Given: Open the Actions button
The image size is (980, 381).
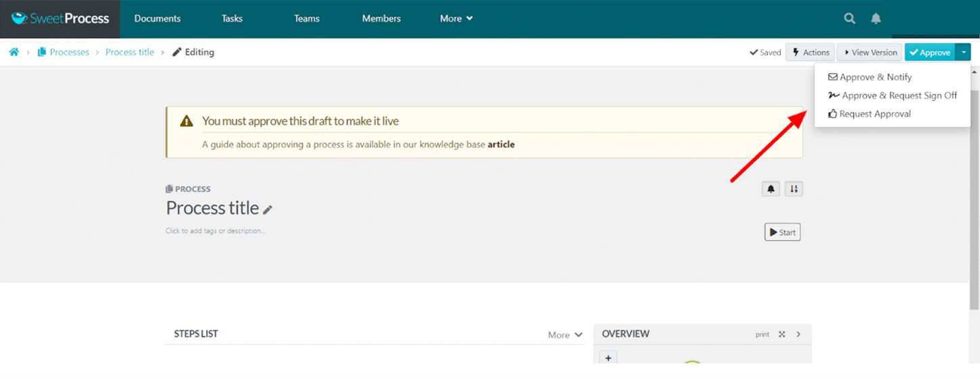Looking at the screenshot, I should pyautogui.click(x=810, y=52).
